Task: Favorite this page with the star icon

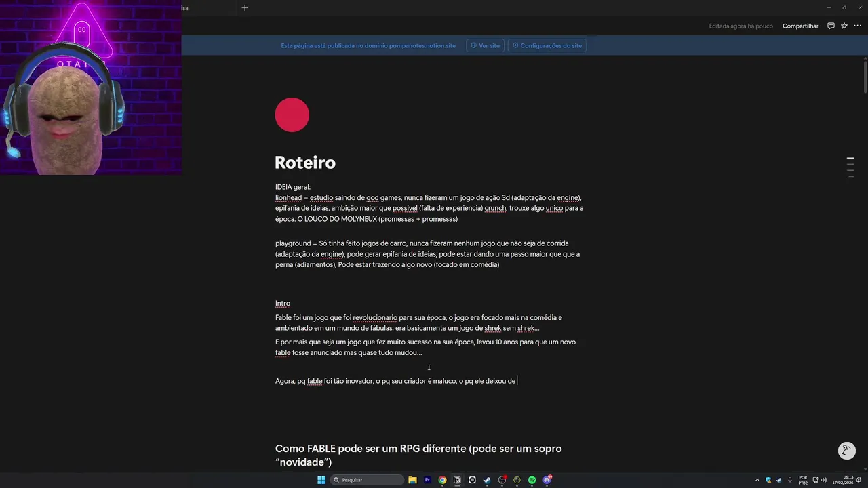Action: coord(844,26)
